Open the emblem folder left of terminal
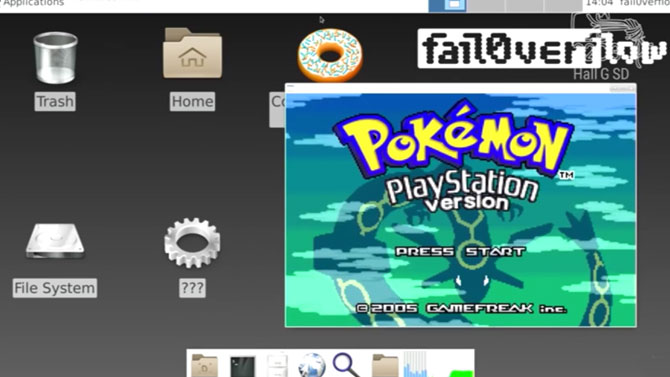Image resolution: width=670 pixels, height=377 pixels. pos(204,366)
